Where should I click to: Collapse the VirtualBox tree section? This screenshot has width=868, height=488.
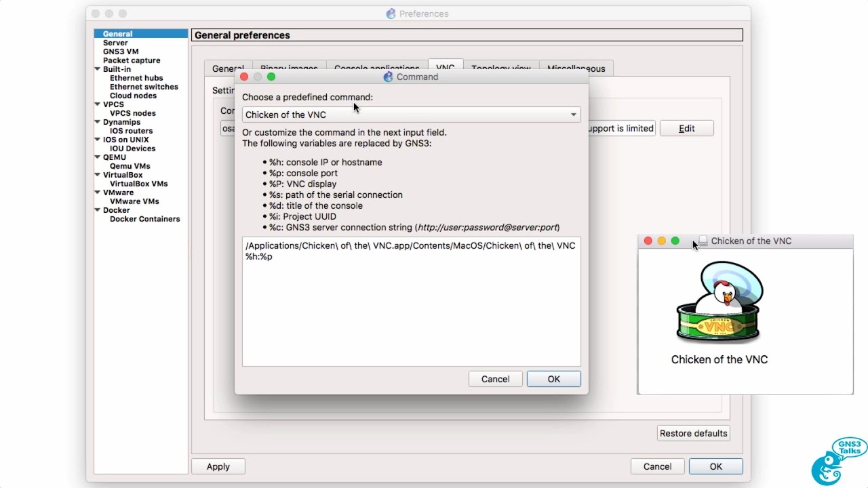point(98,175)
